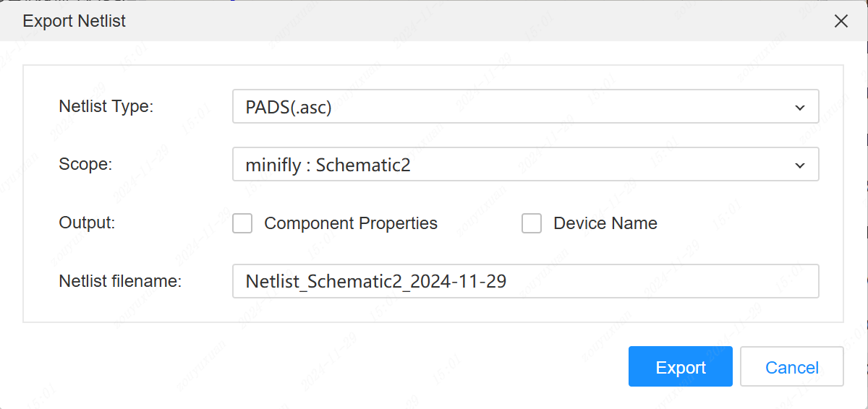The image size is (868, 409).
Task: Tick the Device Name checkbox
Action: coord(532,223)
